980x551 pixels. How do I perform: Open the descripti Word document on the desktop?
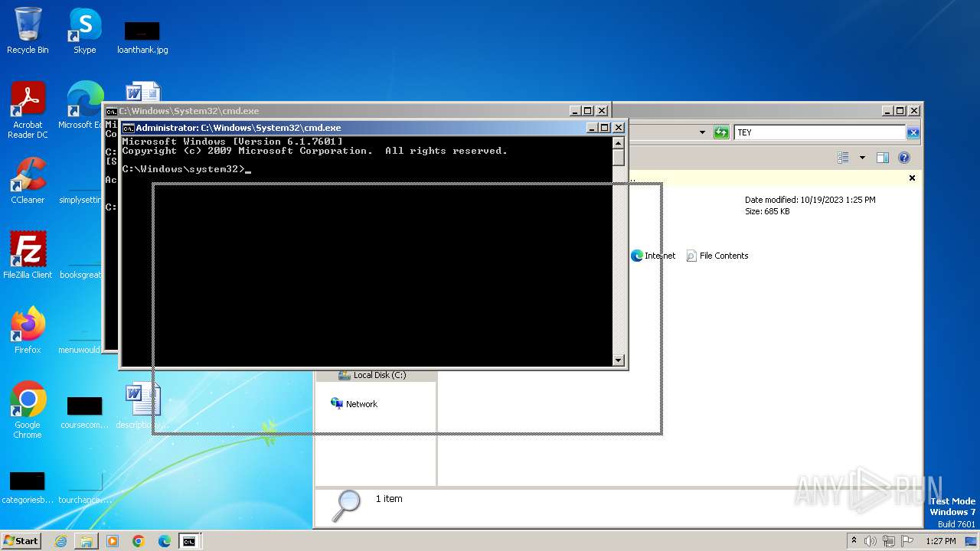click(x=142, y=406)
